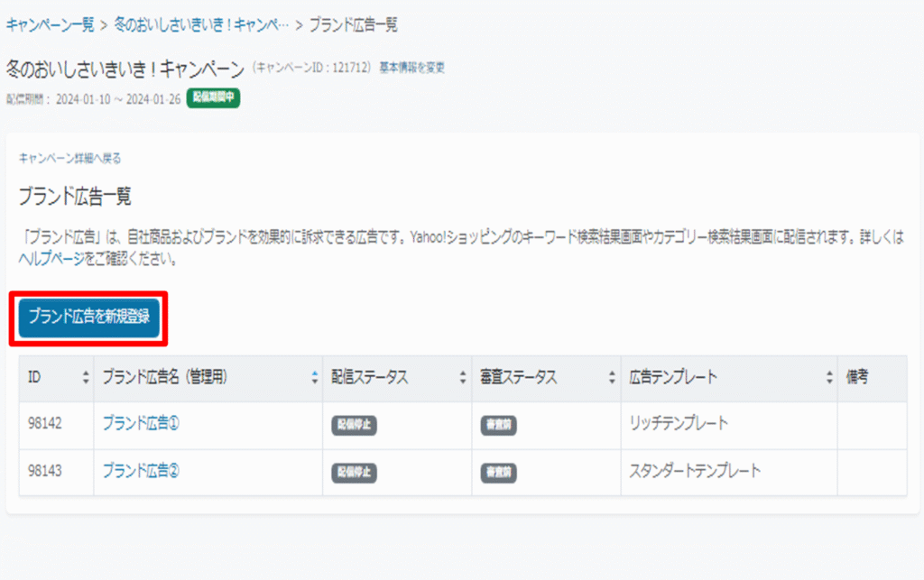Click campaign title 冬のおいしさいきいき!キャンペーン
The image size is (924, 580).
[125, 69]
